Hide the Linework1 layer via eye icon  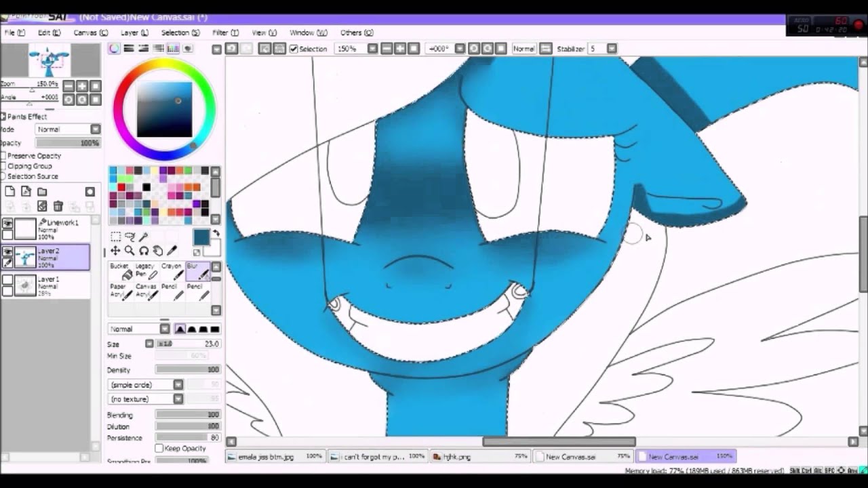(x=7, y=224)
